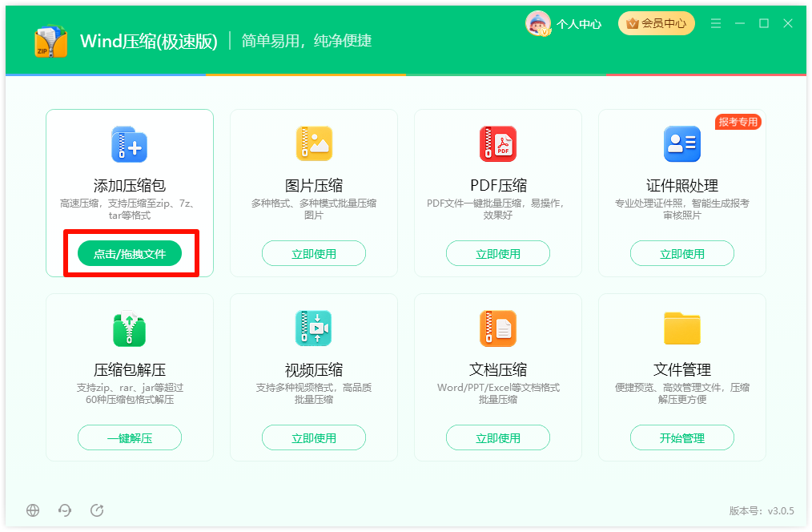Select the 文档压缩 title text
This screenshot has width=812, height=532.
[x=498, y=370]
